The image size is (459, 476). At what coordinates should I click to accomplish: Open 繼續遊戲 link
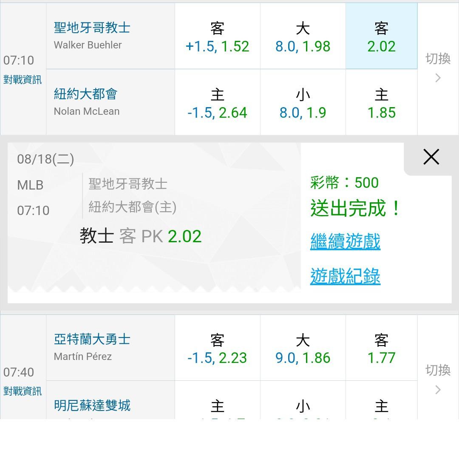[345, 242]
